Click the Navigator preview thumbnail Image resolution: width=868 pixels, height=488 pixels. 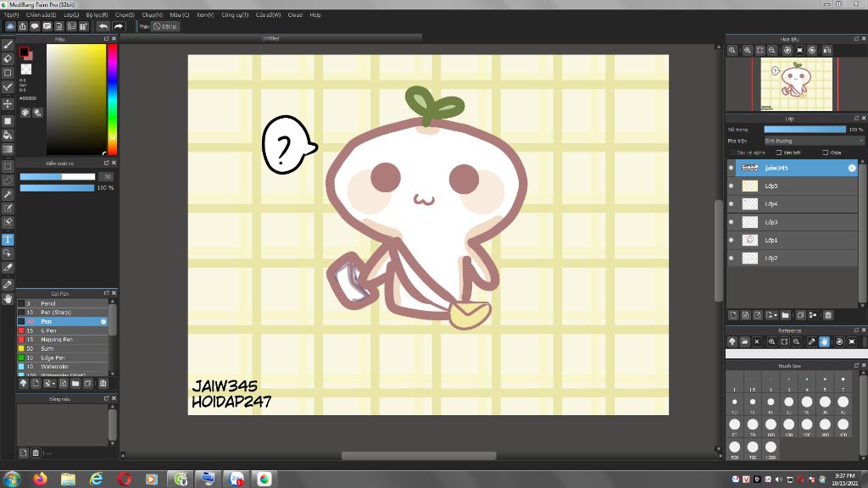[x=796, y=84]
